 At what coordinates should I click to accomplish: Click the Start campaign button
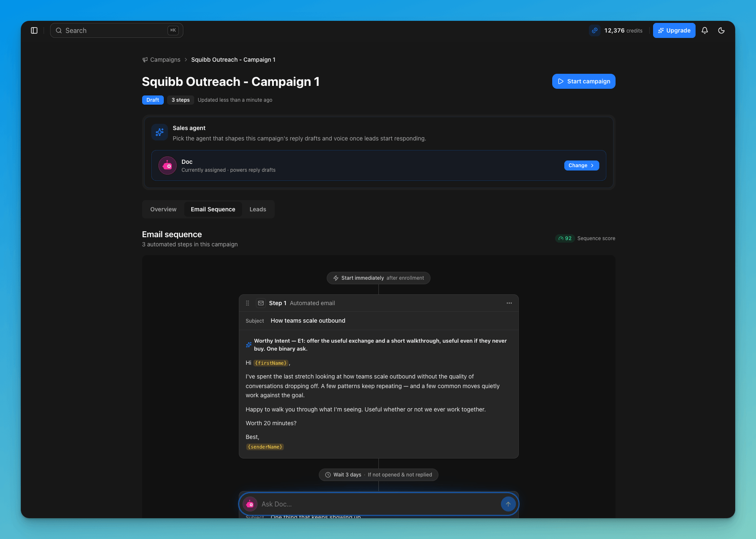pos(583,81)
